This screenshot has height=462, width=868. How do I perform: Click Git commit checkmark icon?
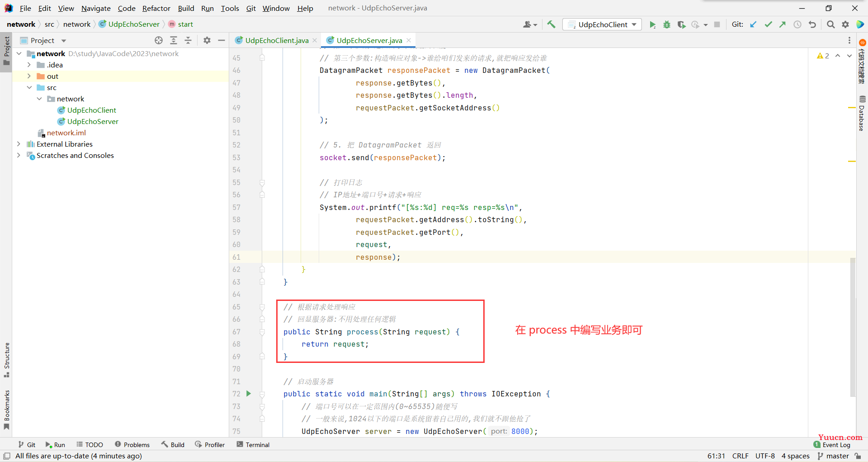pyautogui.click(x=768, y=24)
